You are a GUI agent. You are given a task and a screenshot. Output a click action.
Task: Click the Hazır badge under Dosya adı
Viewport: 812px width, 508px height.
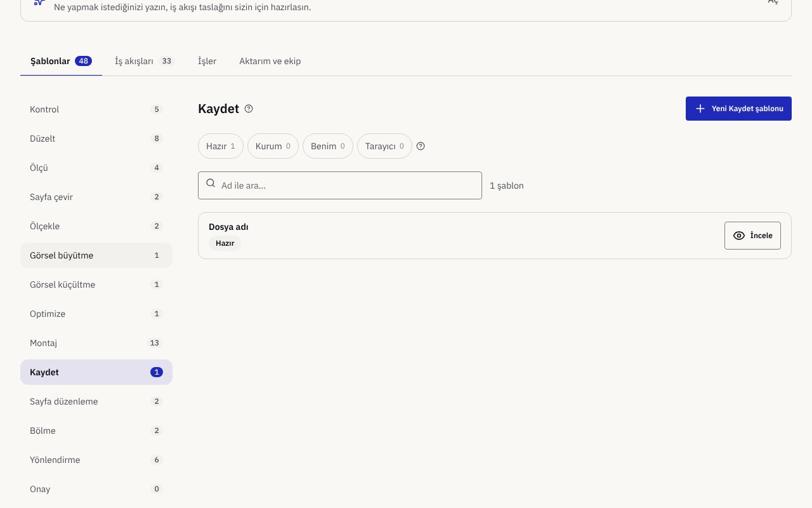[225, 243]
